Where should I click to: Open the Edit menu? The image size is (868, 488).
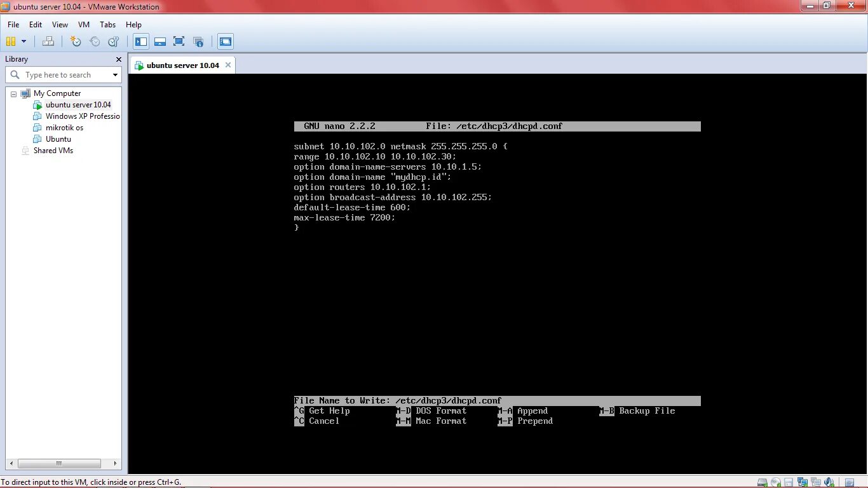point(36,25)
